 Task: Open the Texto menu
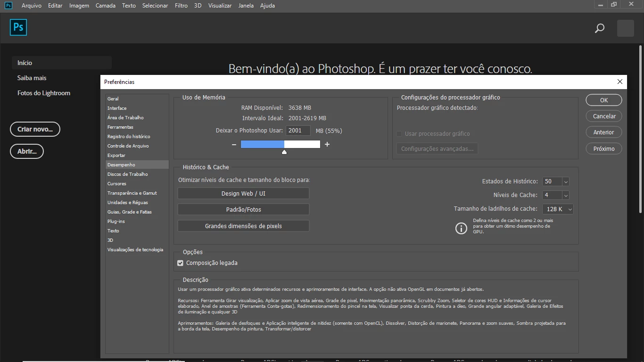(129, 6)
